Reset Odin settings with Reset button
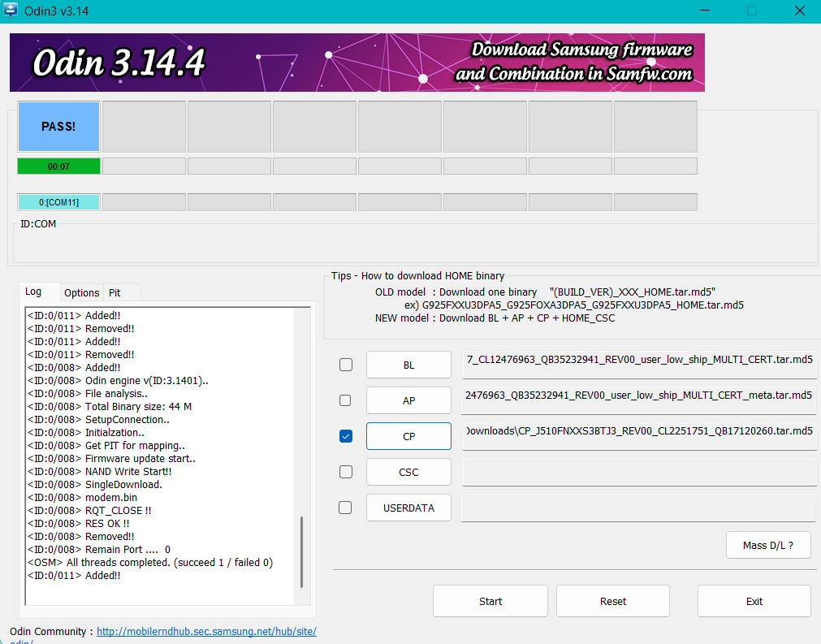 click(x=612, y=601)
